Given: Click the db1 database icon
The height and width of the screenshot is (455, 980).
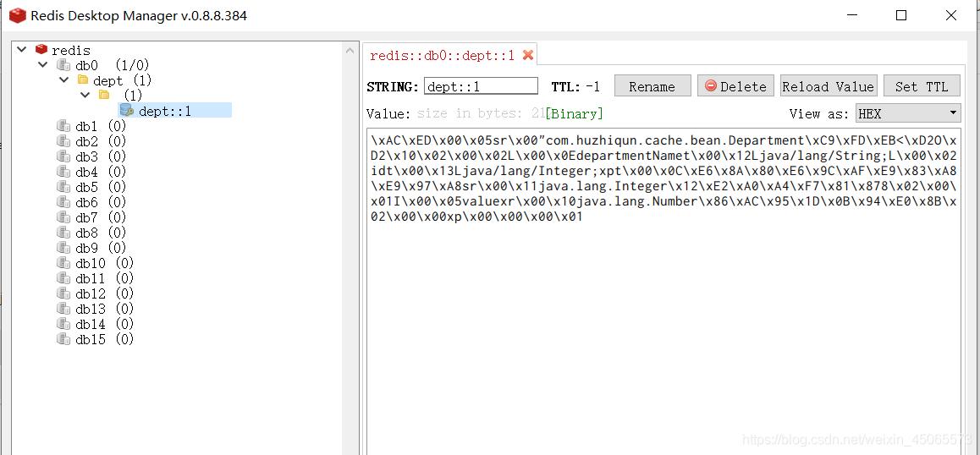Looking at the screenshot, I should click(63, 126).
